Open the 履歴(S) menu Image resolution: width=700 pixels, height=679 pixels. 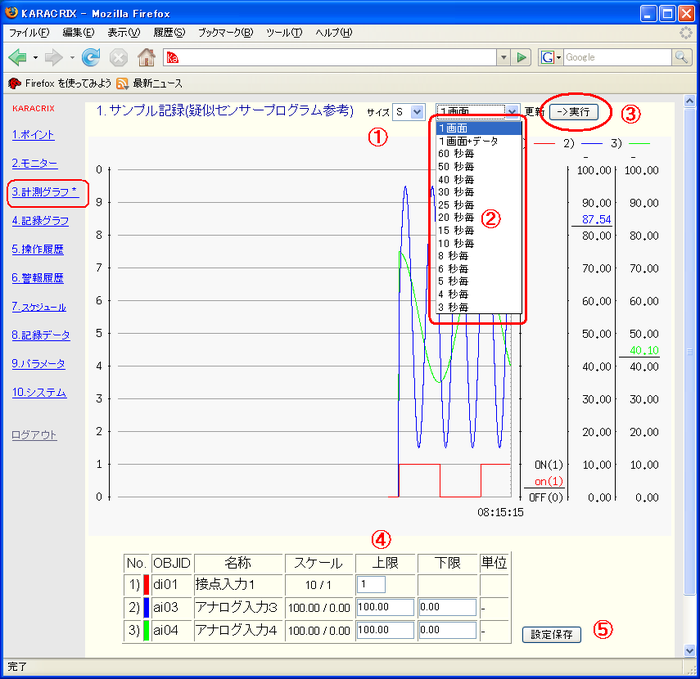click(169, 33)
